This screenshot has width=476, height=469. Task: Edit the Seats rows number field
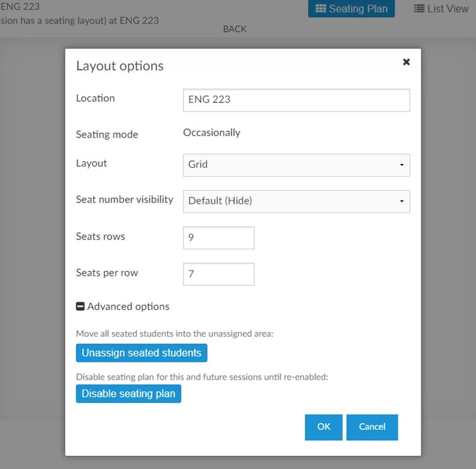pyautogui.click(x=219, y=238)
